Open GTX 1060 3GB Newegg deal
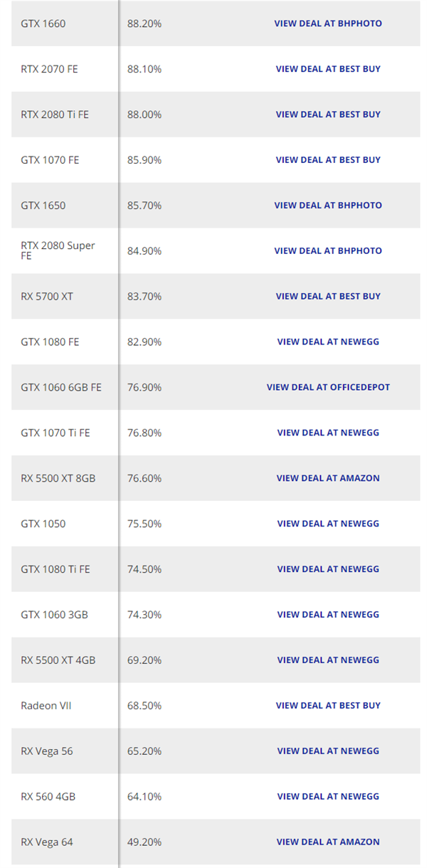Screen dimensions: 427x868 coord(328,615)
